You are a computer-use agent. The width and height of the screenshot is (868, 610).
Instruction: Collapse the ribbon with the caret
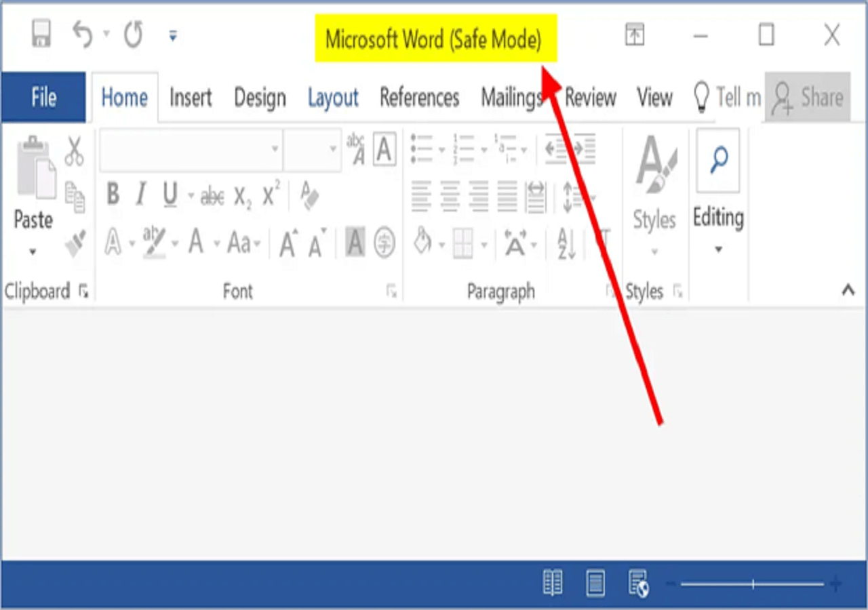click(x=848, y=290)
